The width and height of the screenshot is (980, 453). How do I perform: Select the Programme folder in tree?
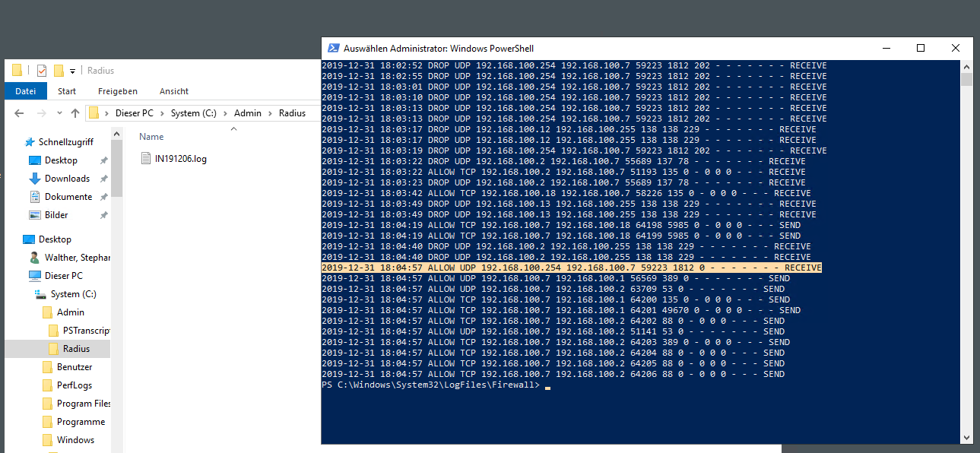[81, 422]
